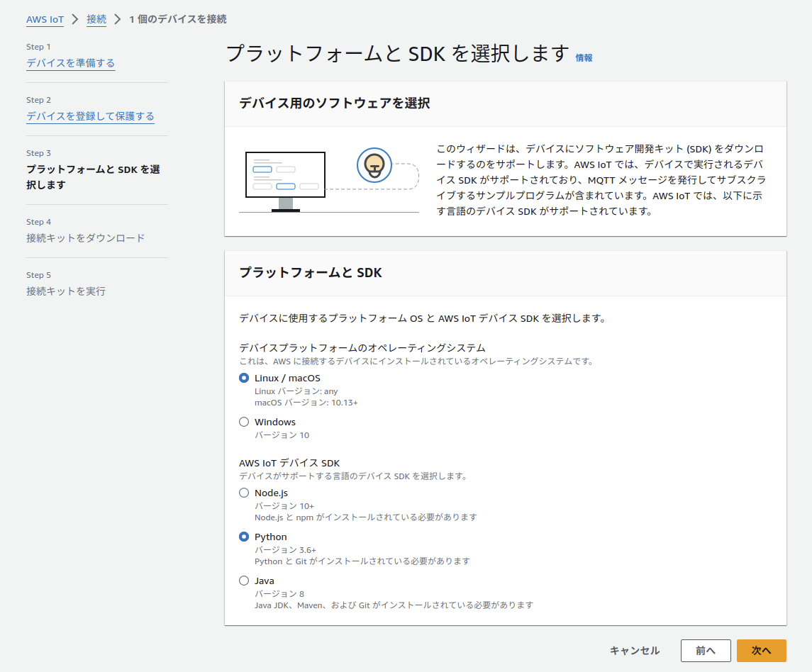Return to Step 1 デバイスを準備する
Viewport: 812px width, 672px height.
[70, 62]
